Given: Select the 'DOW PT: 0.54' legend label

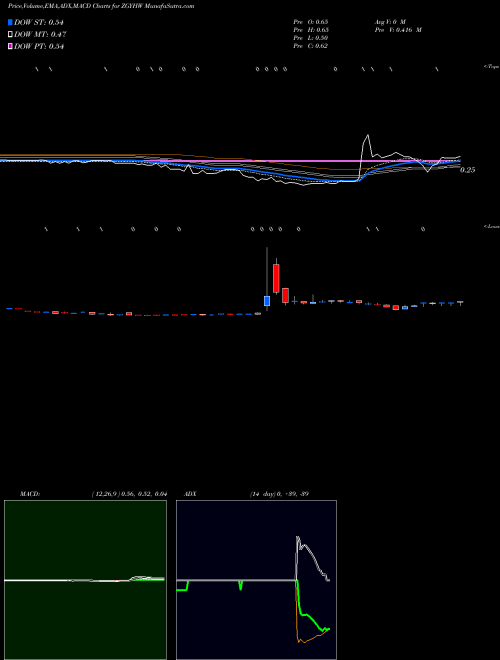Looking at the screenshot, I should pos(39,47).
